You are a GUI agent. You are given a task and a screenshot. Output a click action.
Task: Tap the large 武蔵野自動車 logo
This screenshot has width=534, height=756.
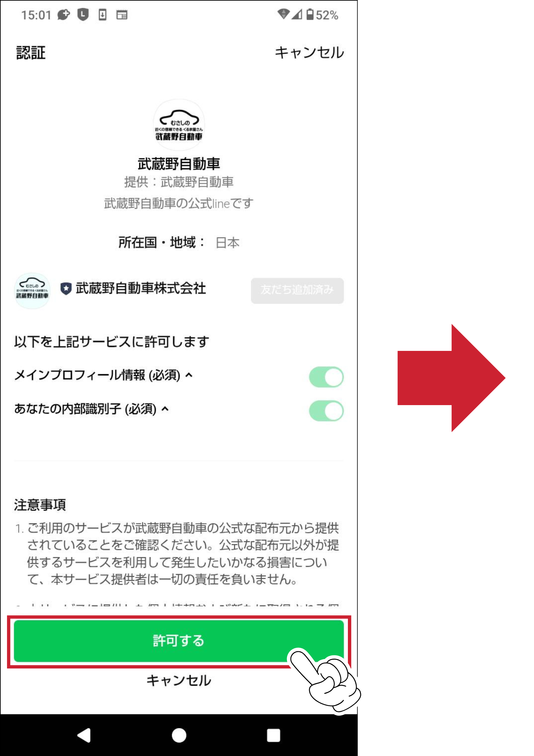pyautogui.click(x=179, y=125)
